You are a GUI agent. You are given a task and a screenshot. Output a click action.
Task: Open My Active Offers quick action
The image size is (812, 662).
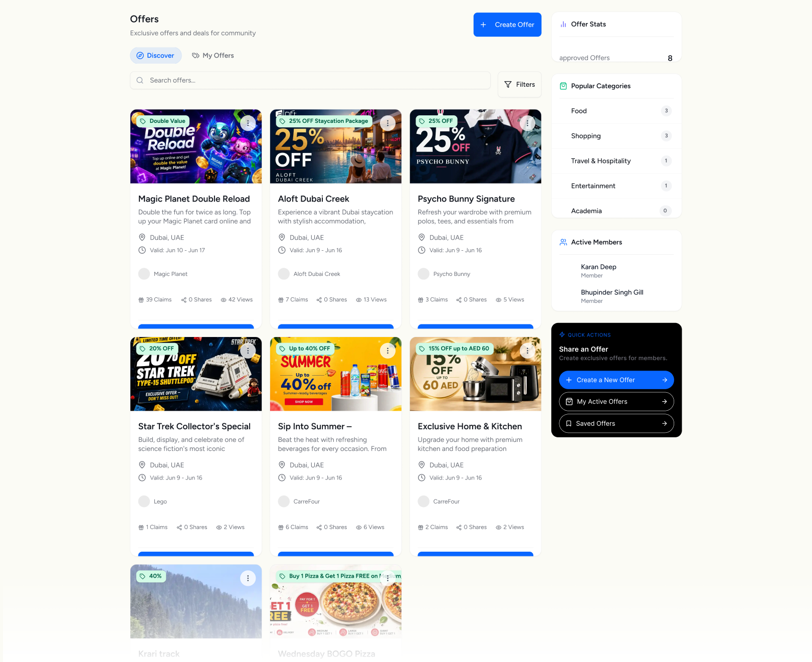pos(617,402)
